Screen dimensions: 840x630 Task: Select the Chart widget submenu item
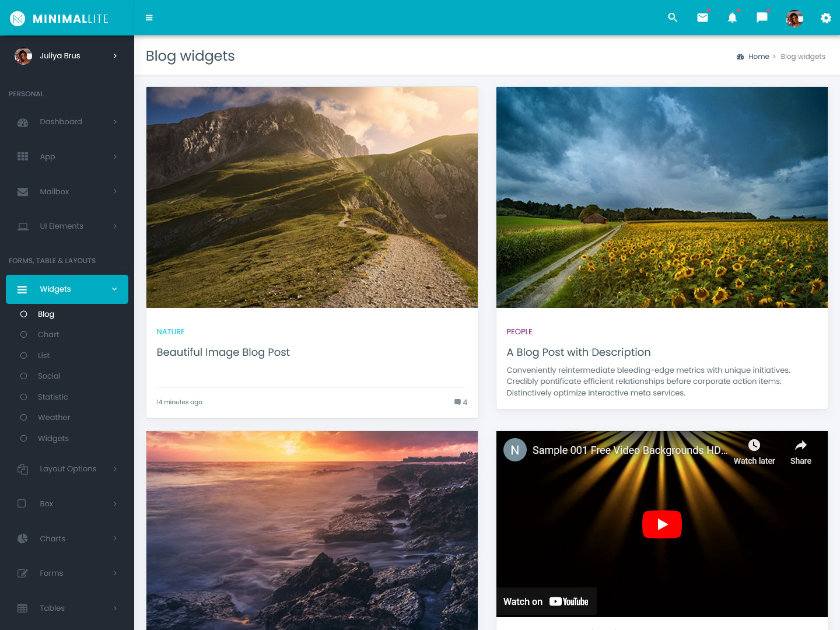(x=48, y=335)
